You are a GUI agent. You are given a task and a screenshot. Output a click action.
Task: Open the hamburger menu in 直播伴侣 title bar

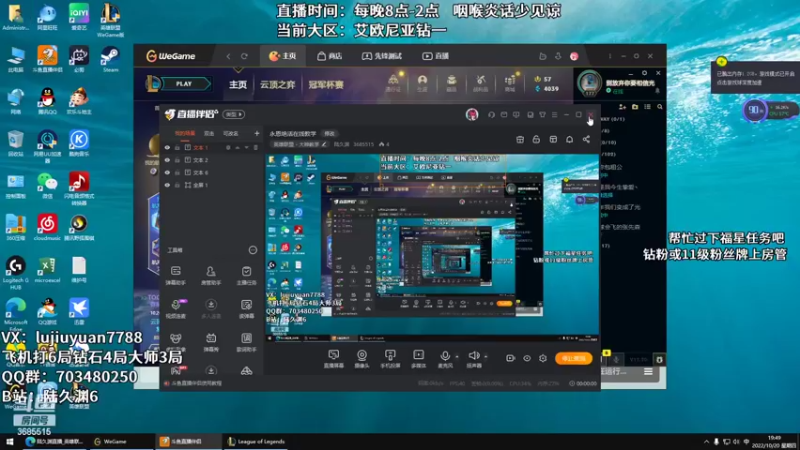[555, 115]
